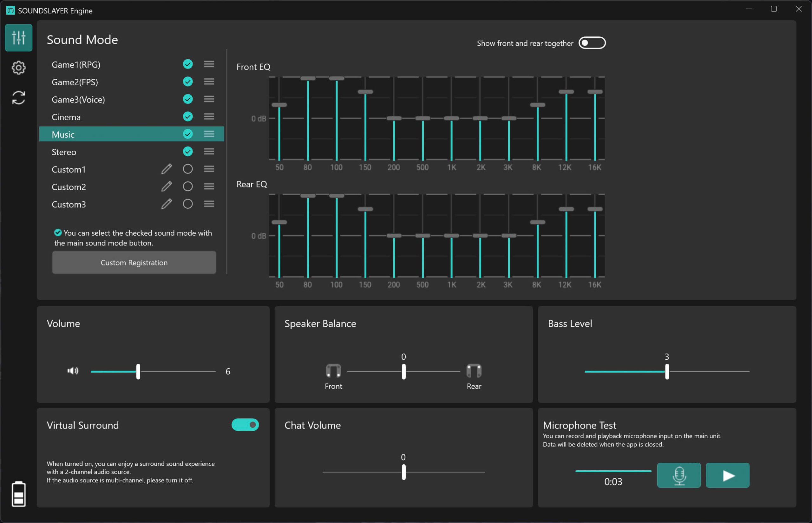Click the microphone record button
812x523 pixels.
(x=678, y=475)
